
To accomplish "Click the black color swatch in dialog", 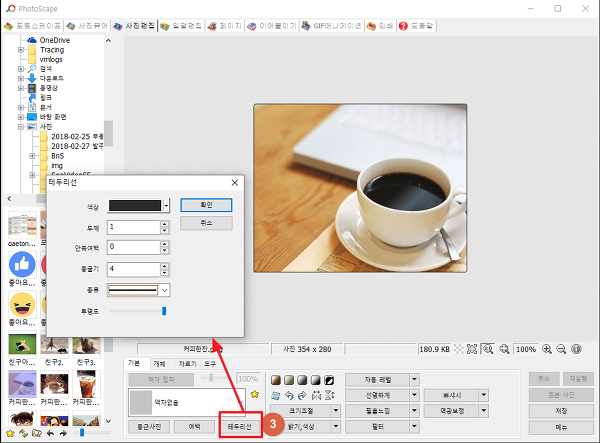I will 135,206.
